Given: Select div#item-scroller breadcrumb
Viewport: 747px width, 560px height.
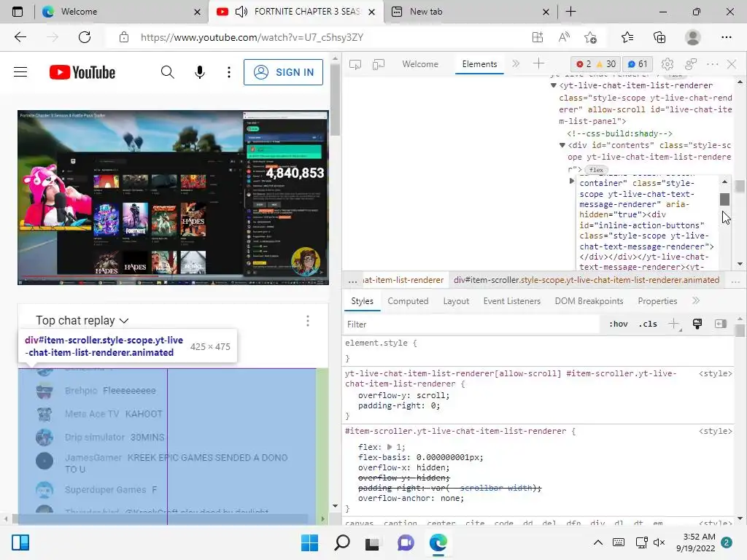Looking at the screenshot, I should coord(587,280).
